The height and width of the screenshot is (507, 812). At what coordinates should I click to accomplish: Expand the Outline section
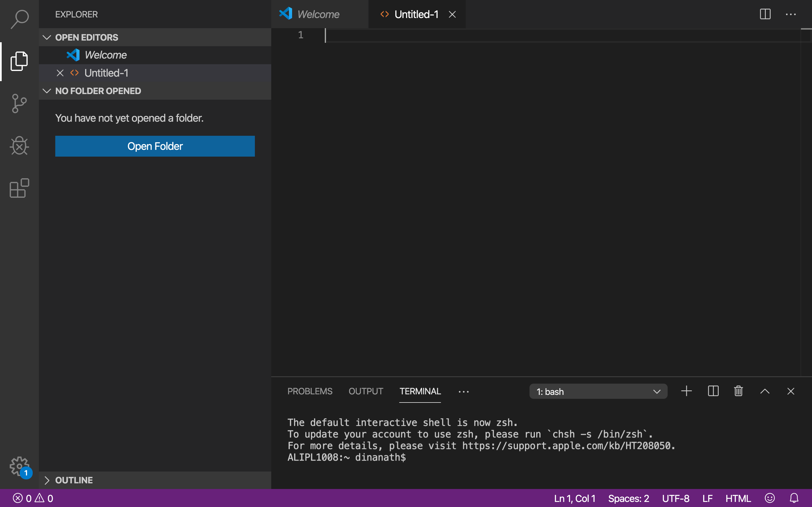pyautogui.click(x=47, y=480)
